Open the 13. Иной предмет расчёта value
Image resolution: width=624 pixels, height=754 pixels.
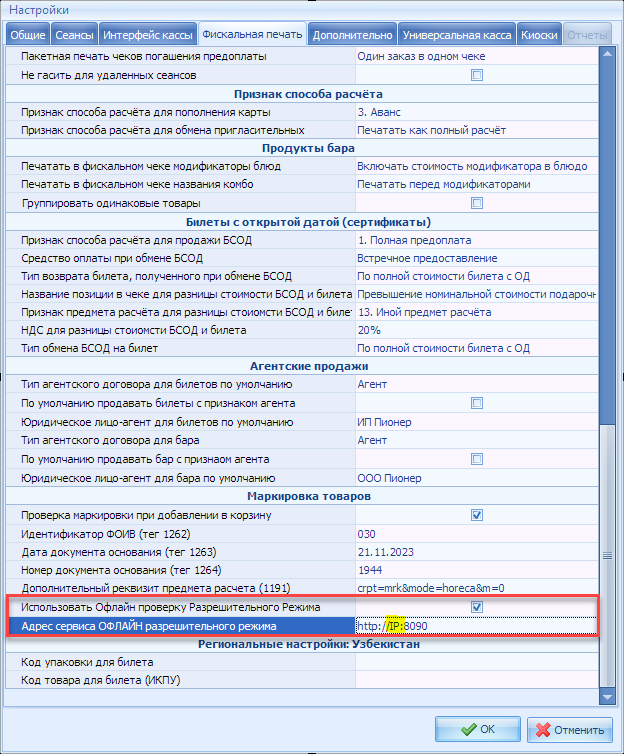click(476, 312)
